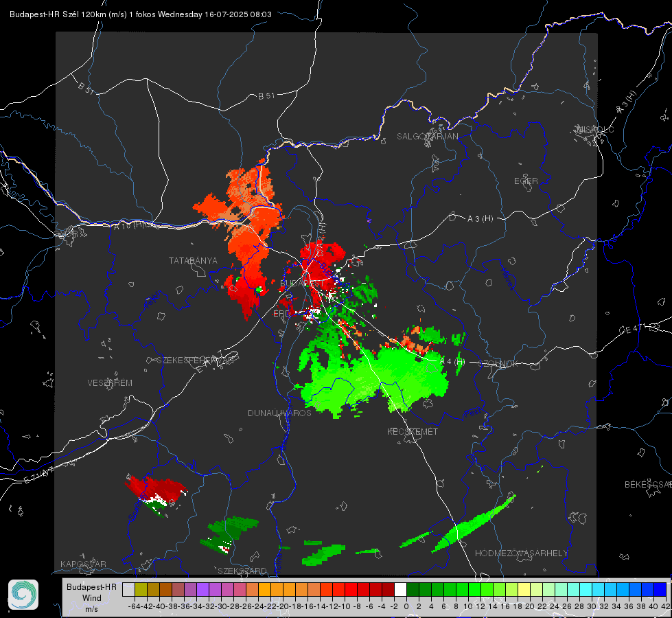This screenshot has width=672, height=618.
Task: Select the light grey swatch left of -64
Action: (128, 589)
